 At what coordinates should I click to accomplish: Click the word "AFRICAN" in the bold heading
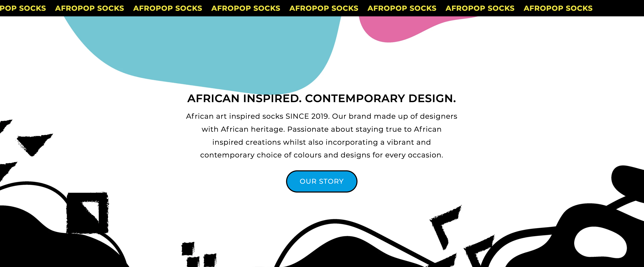213,98
